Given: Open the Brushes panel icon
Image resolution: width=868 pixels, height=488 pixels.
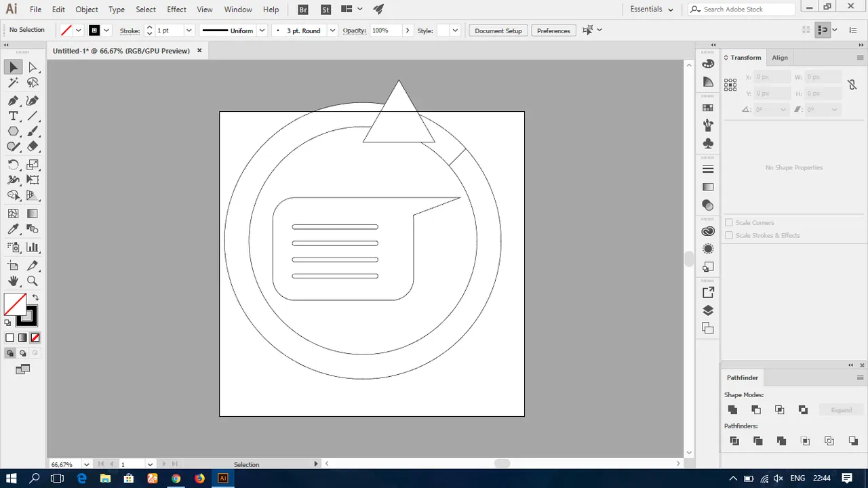Looking at the screenshot, I should coord(708,125).
